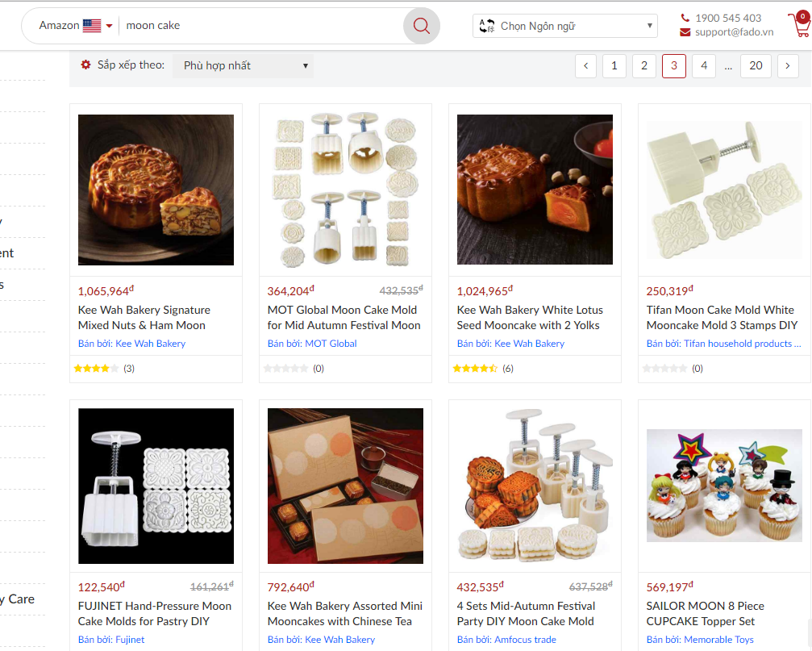Image resolution: width=812 pixels, height=651 pixels.
Task: Visit seller MOT Global link
Action: [312, 344]
